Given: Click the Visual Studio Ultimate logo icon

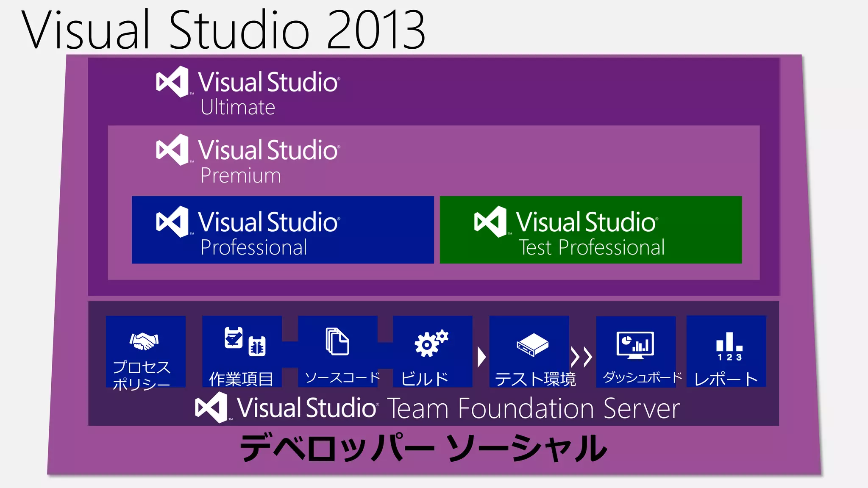Looking at the screenshot, I should [172, 82].
